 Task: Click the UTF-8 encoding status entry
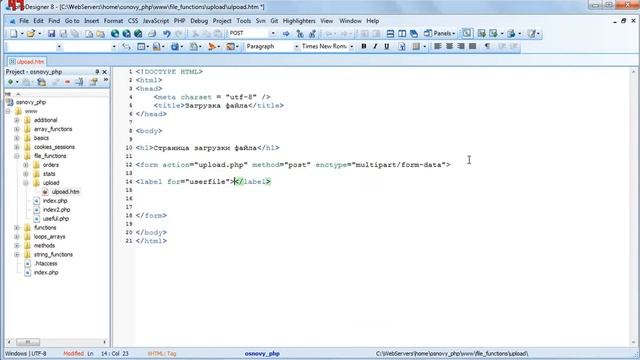(x=39, y=353)
